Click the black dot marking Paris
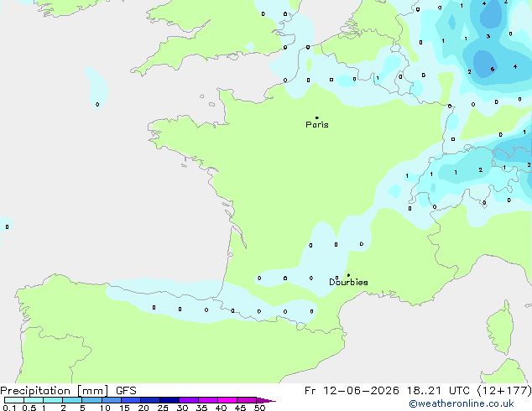Screen dimensions: 532x411 click(x=317, y=117)
